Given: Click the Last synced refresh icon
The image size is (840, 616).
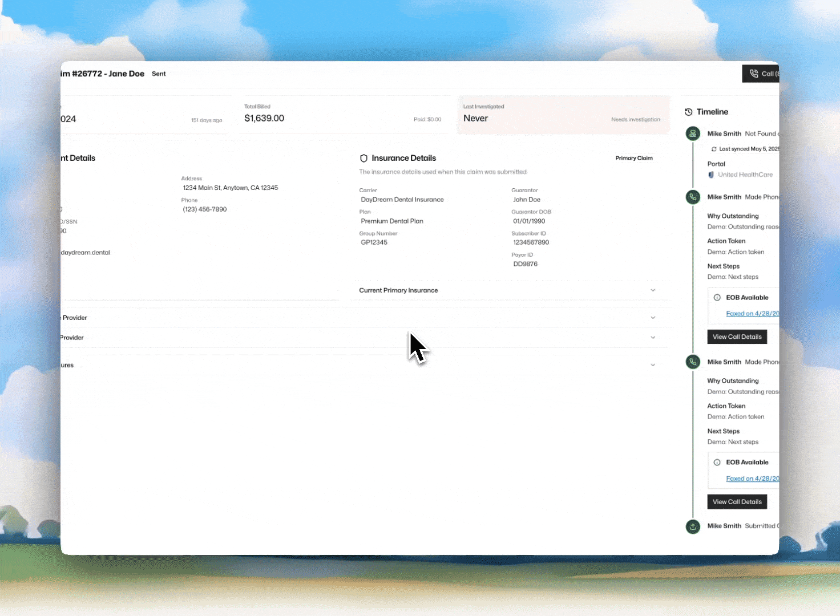Looking at the screenshot, I should click(x=714, y=149).
